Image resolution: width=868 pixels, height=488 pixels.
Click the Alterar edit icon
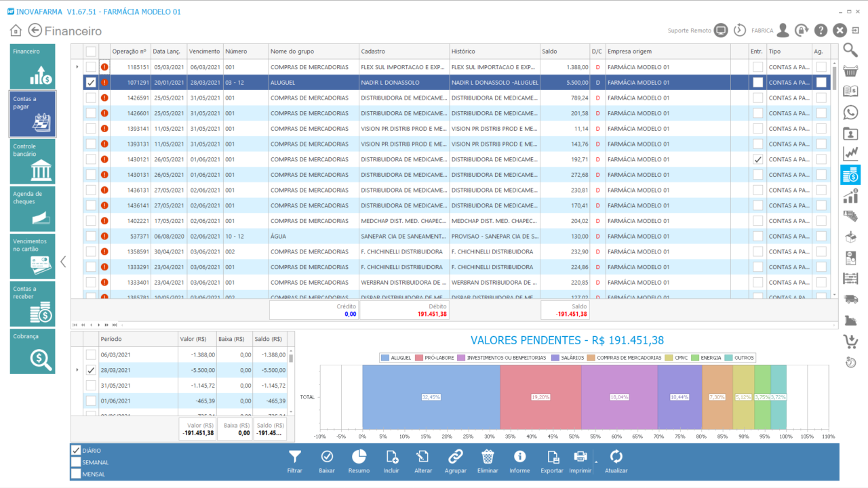coord(423,456)
